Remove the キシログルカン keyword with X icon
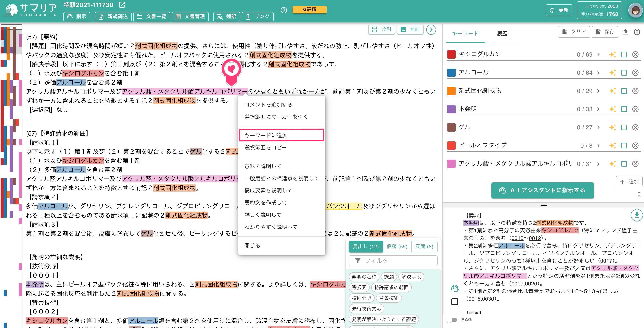 click(x=635, y=54)
